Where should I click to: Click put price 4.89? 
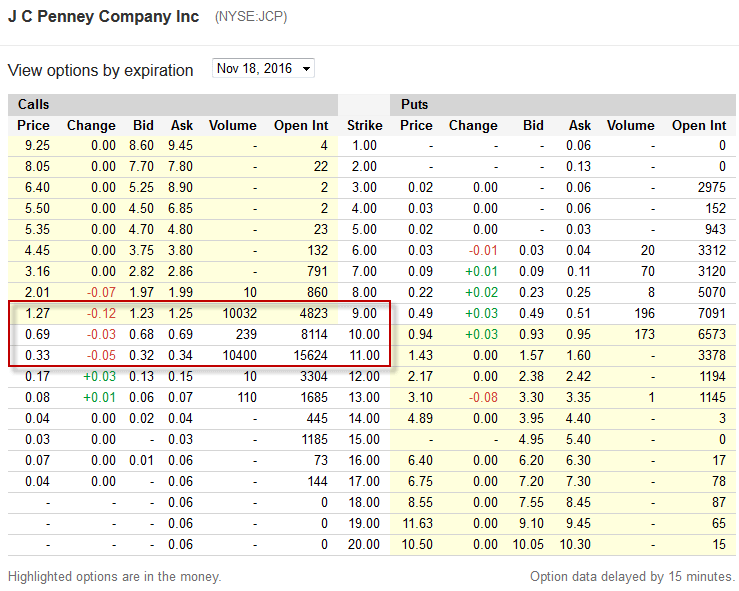click(x=420, y=419)
